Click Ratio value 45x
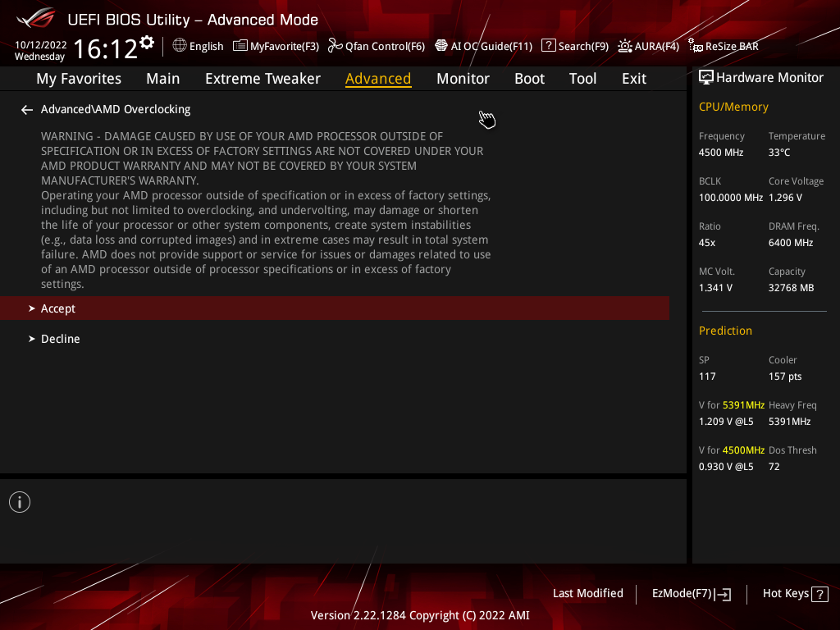Viewport: 840px width, 630px height. (x=706, y=243)
